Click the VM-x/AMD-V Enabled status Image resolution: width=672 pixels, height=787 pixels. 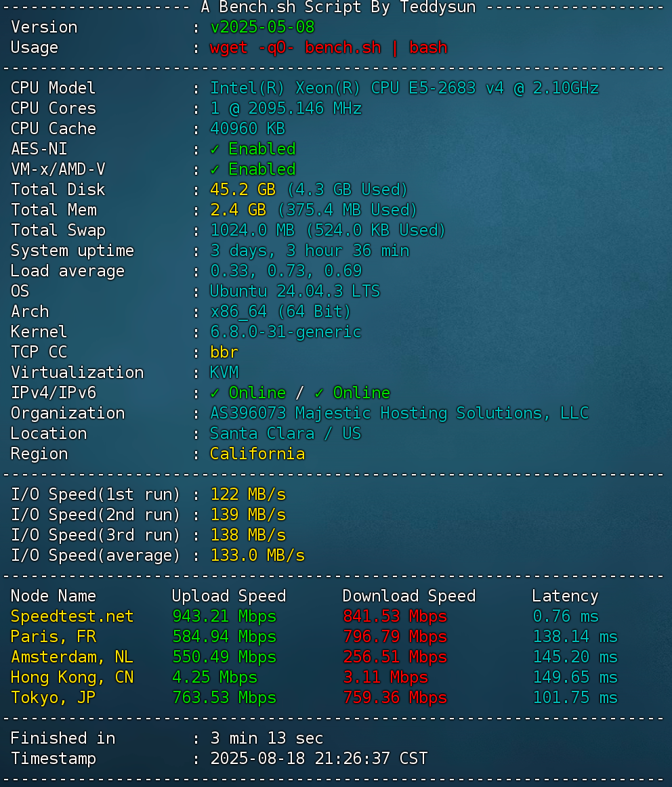253,169
